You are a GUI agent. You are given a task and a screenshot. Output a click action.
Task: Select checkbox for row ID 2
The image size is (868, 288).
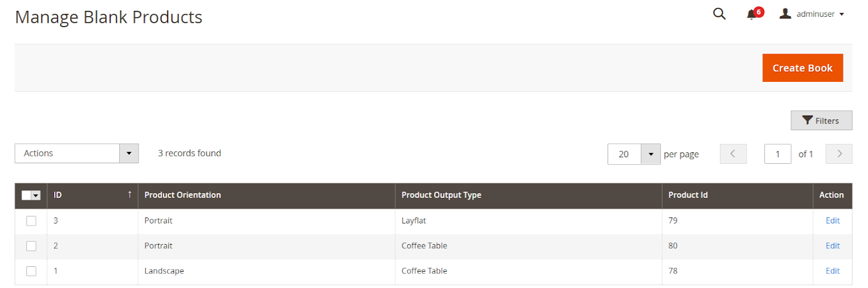pyautogui.click(x=31, y=246)
